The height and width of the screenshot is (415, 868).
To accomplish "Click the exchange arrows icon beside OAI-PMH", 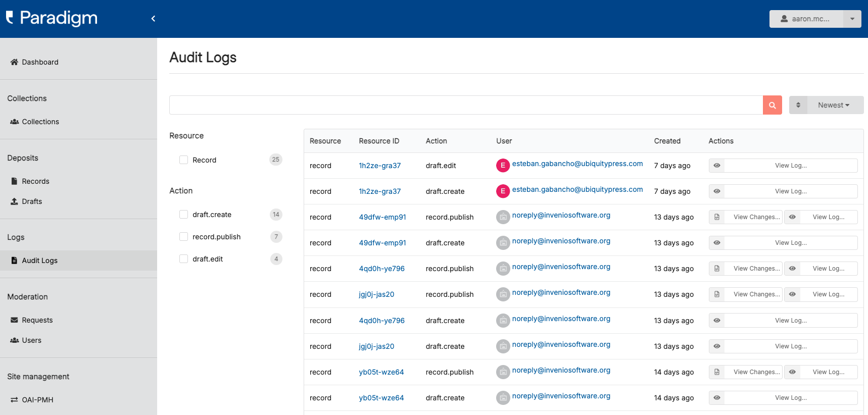I will [14, 400].
